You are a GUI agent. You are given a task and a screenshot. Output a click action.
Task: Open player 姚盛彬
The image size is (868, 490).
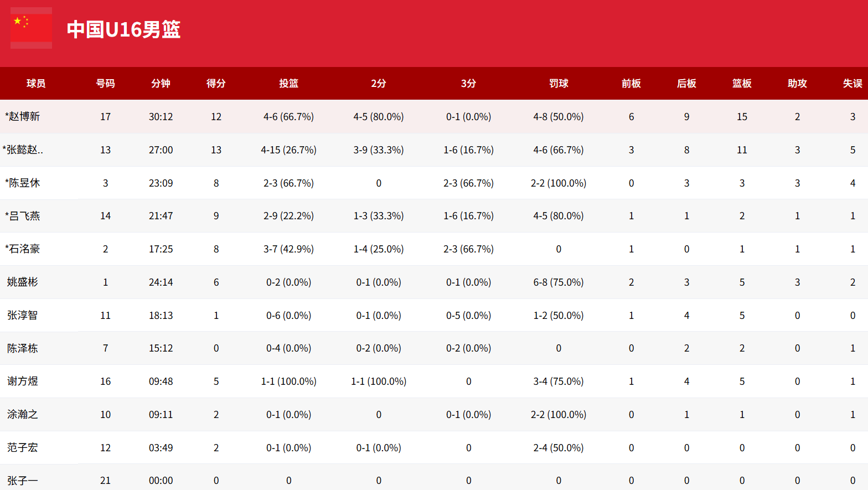(23, 282)
